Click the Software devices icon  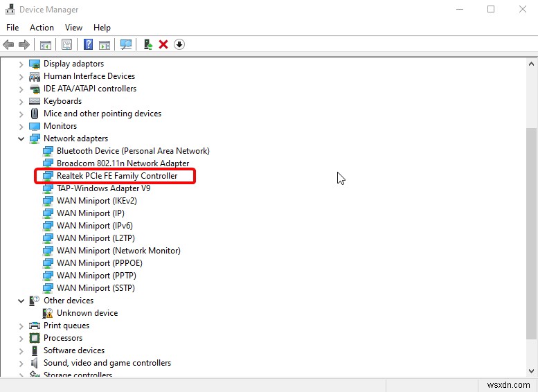coord(35,350)
